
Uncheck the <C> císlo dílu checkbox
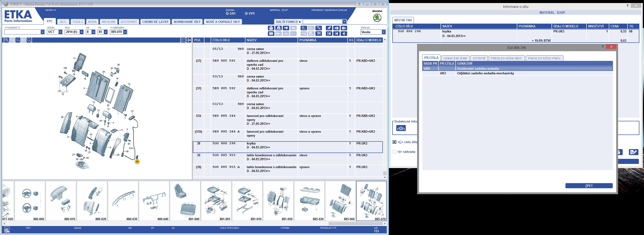[x=394, y=142]
